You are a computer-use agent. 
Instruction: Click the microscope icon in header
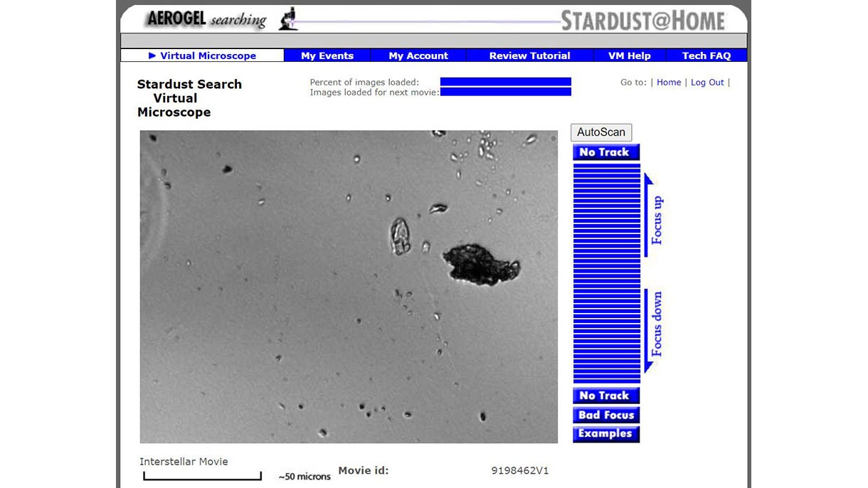point(287,18)
